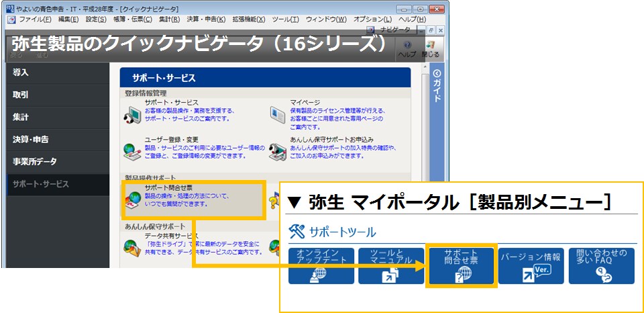Viewport: 644px width, 313px height.
Task: Open the 設定(S) menu
Action: click(96, 19)
